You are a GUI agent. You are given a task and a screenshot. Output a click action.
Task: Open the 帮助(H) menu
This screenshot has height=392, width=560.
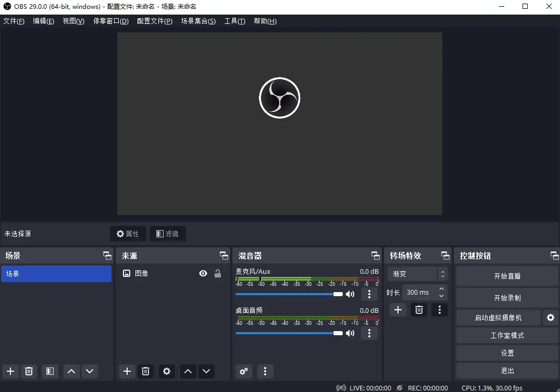tap(265, 21)
